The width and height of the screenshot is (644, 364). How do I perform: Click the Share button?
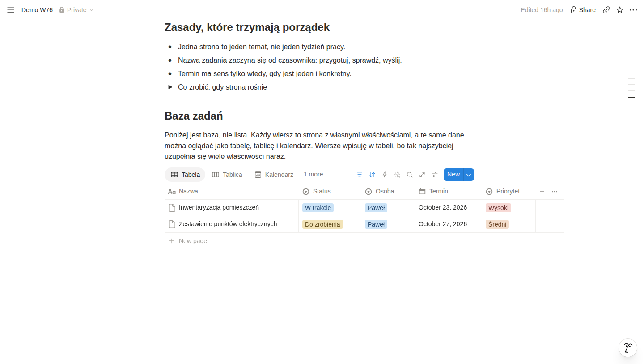coord(583,10)
